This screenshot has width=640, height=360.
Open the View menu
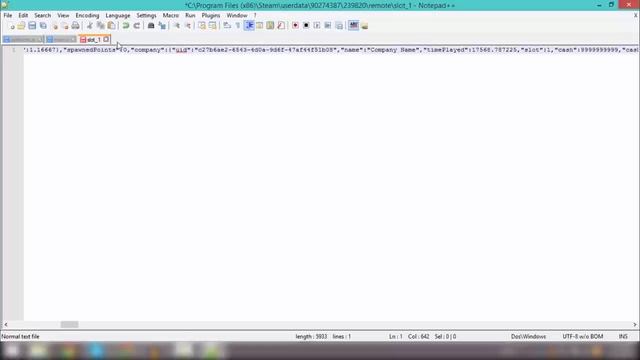(63, 16)
